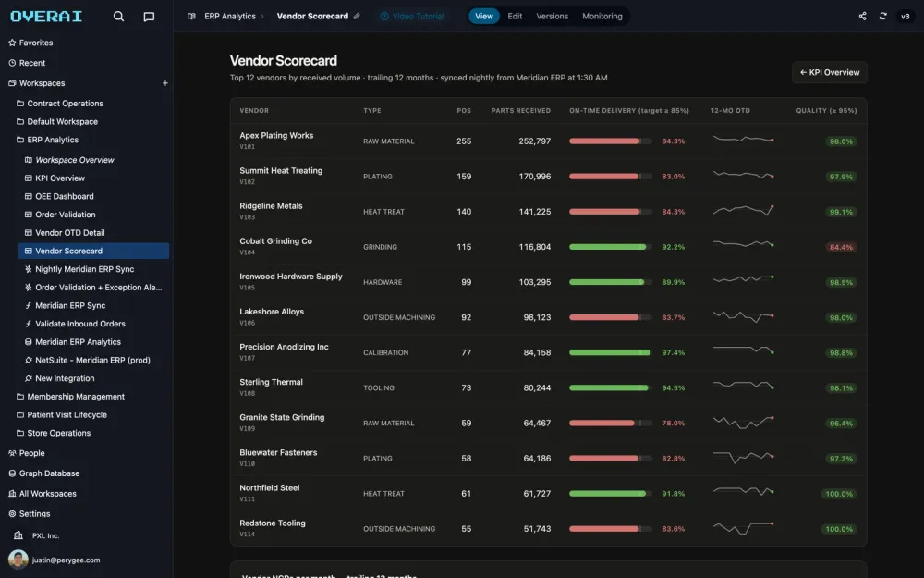This screenshot has height=578, width=924.
Task: Open Order Validation + Exception Ale... workflow
Action: [x=93, y=288]
